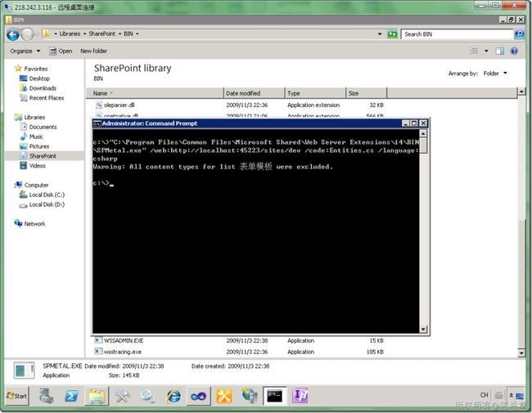The height and width of the screenshot is (413, 532).
Task: Select the WSSADMIN.EXE file
Action: (x=124, y=340)
